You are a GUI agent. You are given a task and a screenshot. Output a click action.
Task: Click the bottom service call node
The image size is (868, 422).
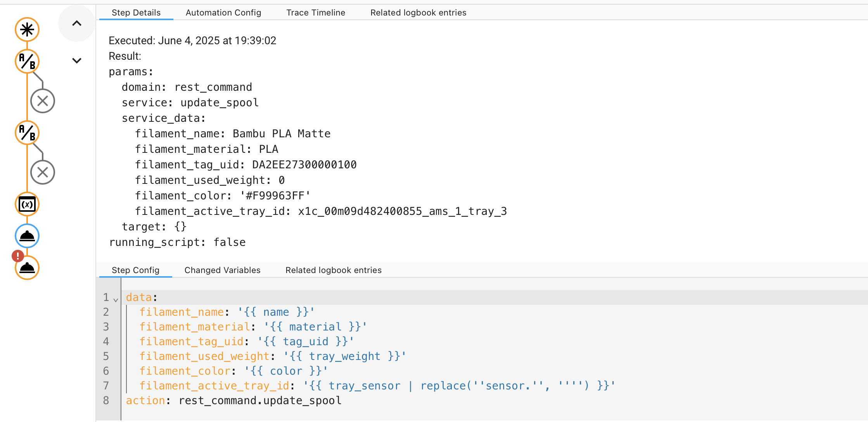[27, 268]
